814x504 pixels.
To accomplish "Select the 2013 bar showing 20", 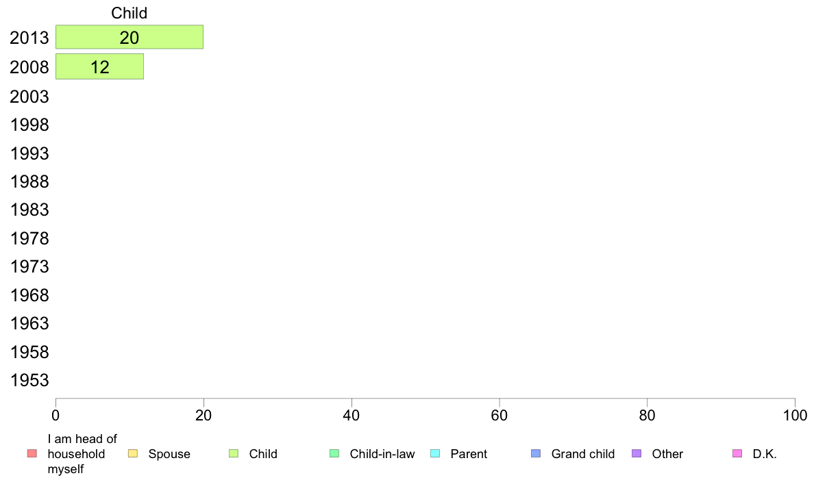I will point(129,37).
